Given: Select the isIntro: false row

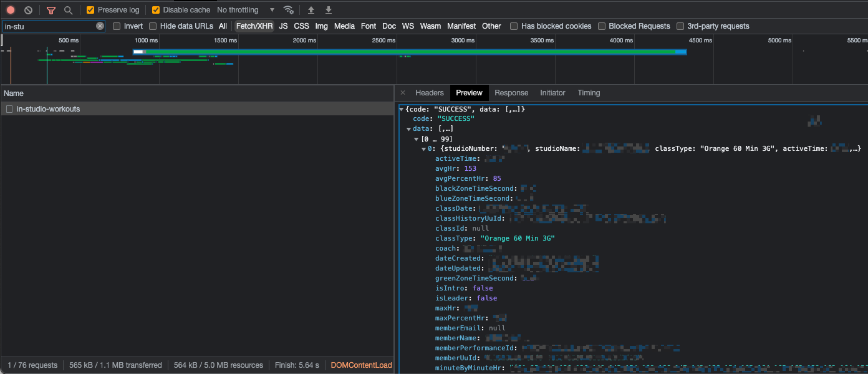Looking at the screenshot, I should coord(464,289).
